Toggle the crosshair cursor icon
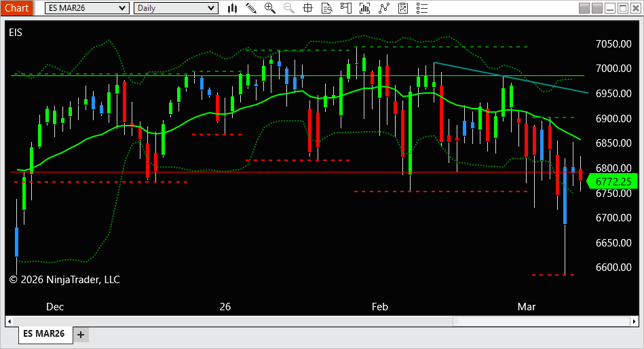 (307, 8)
